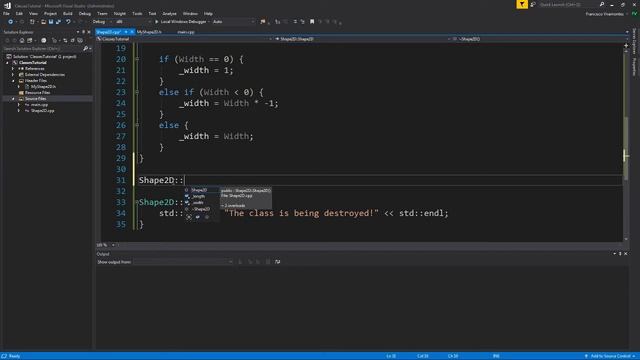This screenshot has width=640, height=360.
Task: Collapse the Header Files folder
Action: point(13,81)
